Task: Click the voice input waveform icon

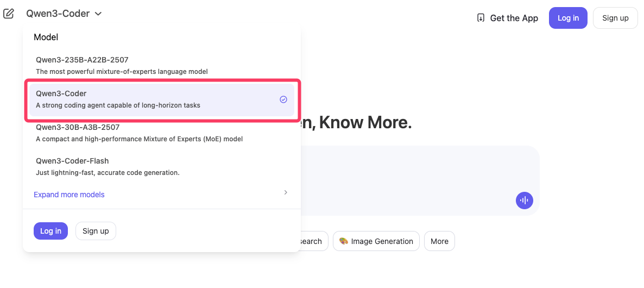Action: click(524, 200)
